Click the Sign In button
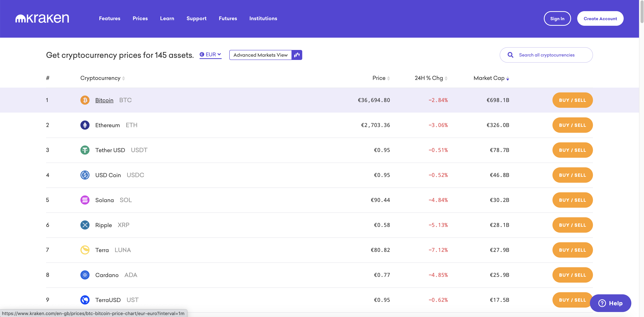The width and height of the screenshot is (644, 317). [x=557, y=18]
